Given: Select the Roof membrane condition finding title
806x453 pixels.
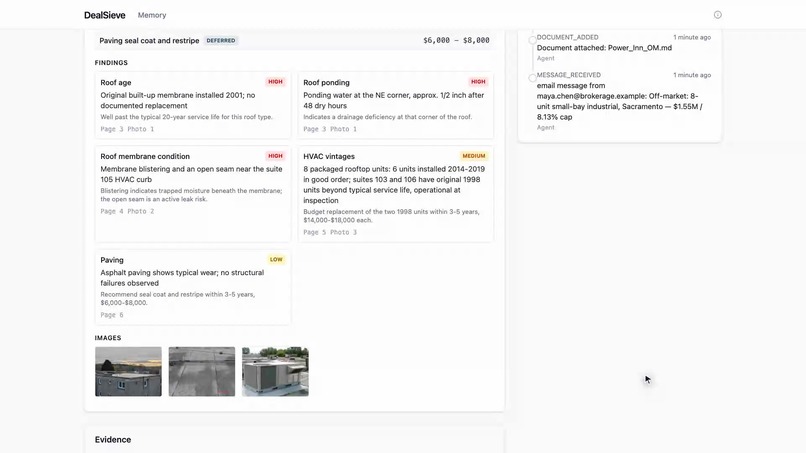Looking at the screenshot, I should pos(145,156).
